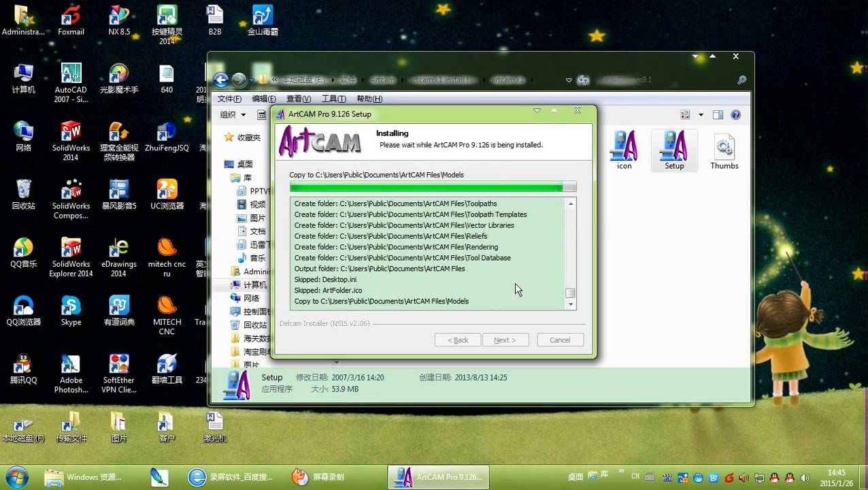868x490 pixels.
Task: Select the MITECH CNC desktop icon
Action: coord(167,316)
